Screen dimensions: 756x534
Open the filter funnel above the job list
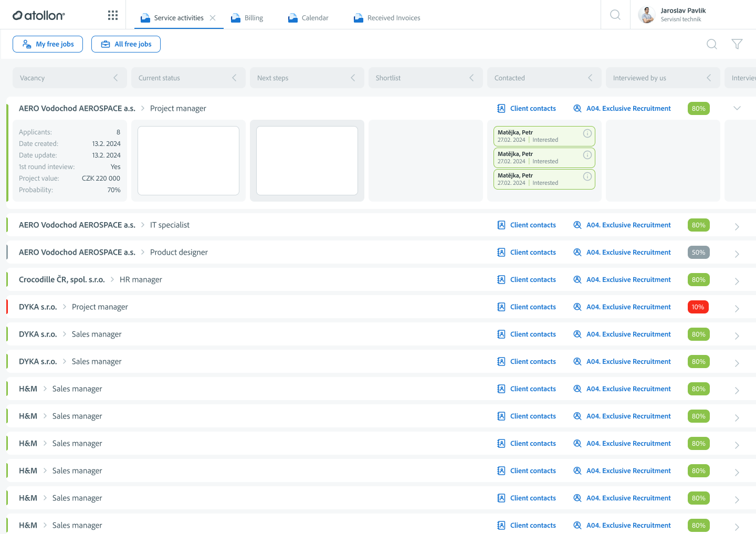point(737,44)
